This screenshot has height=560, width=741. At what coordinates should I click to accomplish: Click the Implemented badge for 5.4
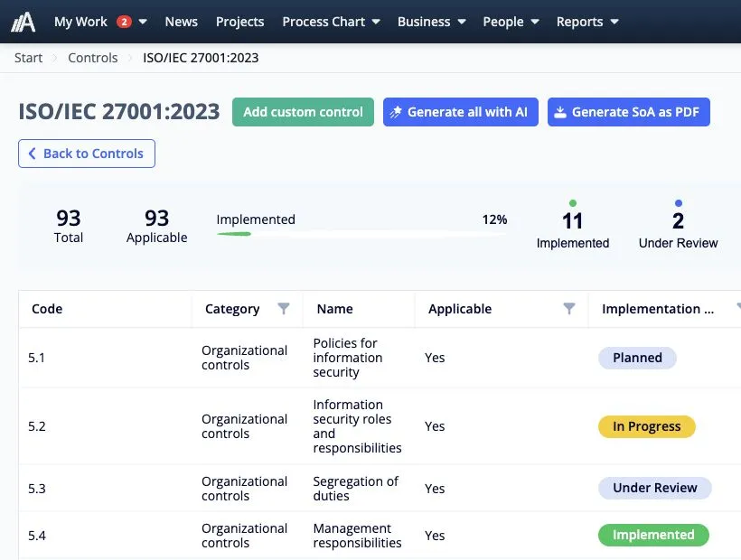coord(653,535)
